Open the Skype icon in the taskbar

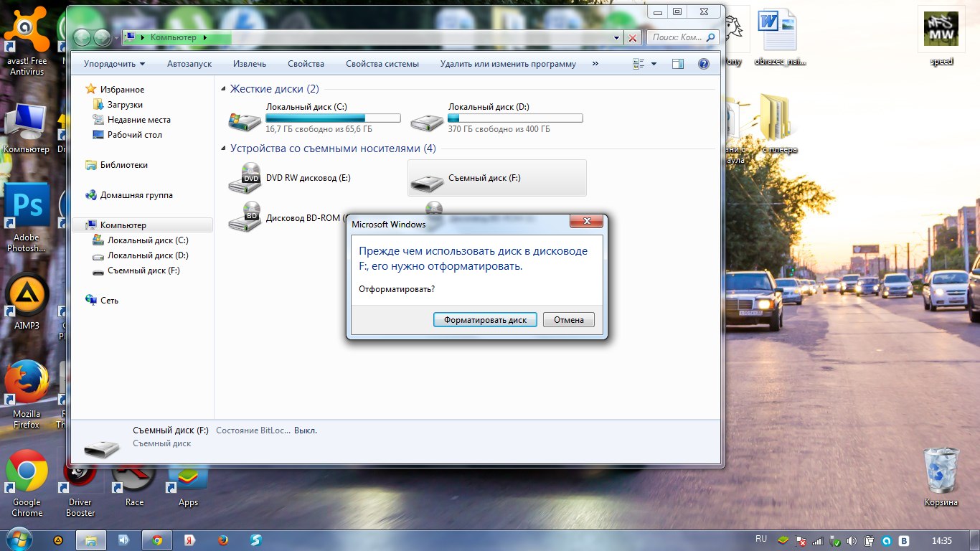pos(255,540)
